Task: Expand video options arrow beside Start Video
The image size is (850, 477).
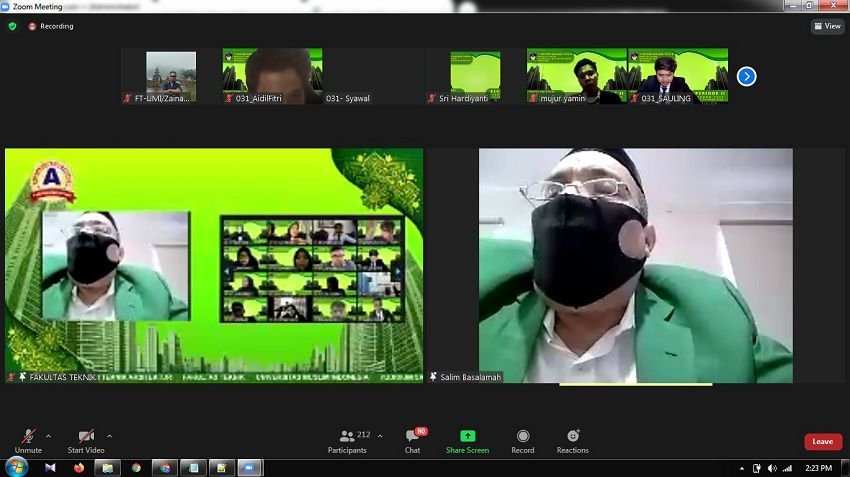Action: pyautogui.click(x=109, y=436)
